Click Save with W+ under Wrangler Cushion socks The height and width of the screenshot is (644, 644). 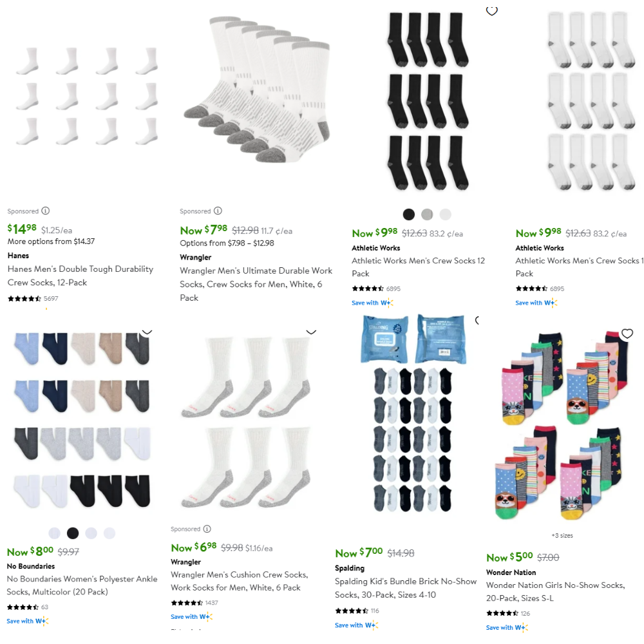coord(192,616)
